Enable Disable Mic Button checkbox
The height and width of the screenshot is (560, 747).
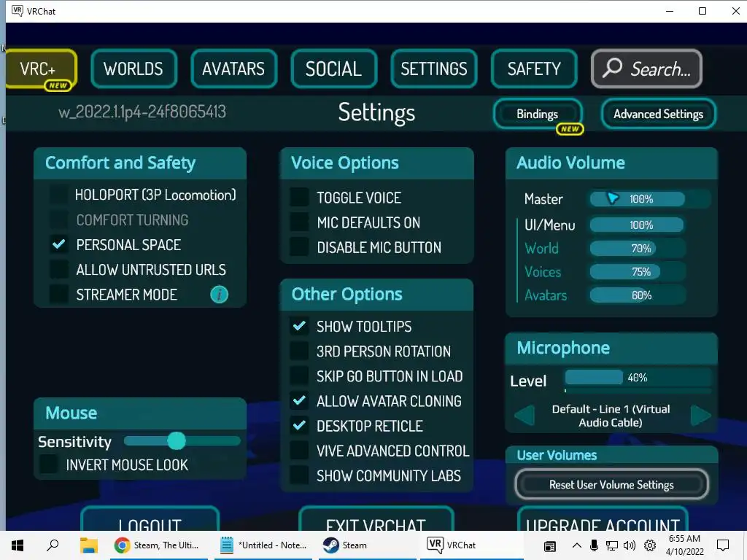click(299, 246)
